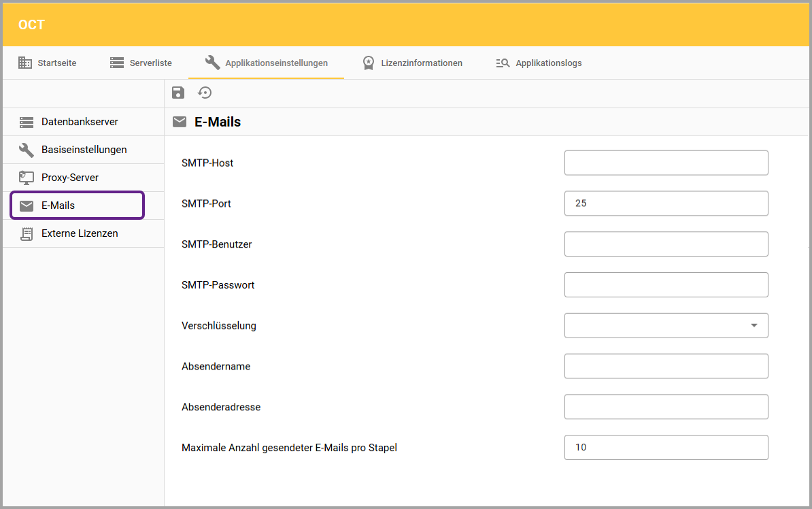Focus the SMTP-Port field showing 25

click(x=666, y=203)
